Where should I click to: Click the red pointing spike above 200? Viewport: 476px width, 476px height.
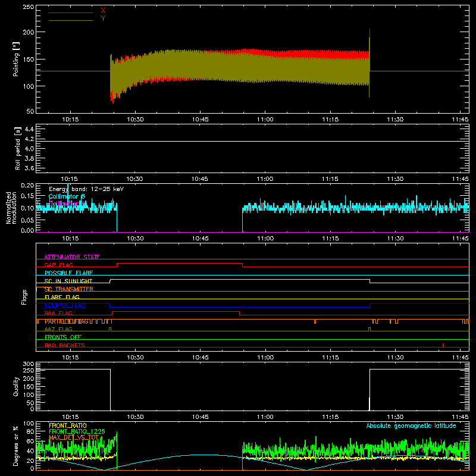[x=369, y=33]
